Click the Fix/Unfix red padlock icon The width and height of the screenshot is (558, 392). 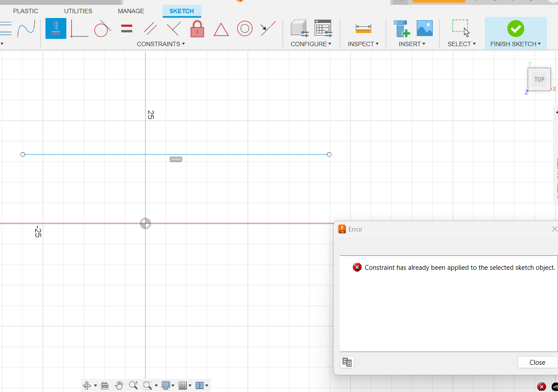[x=197, y=29]
